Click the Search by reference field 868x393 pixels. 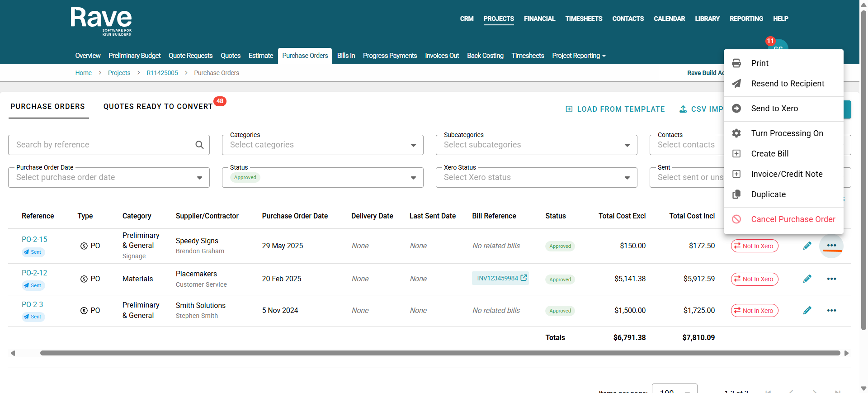[102, 145]
